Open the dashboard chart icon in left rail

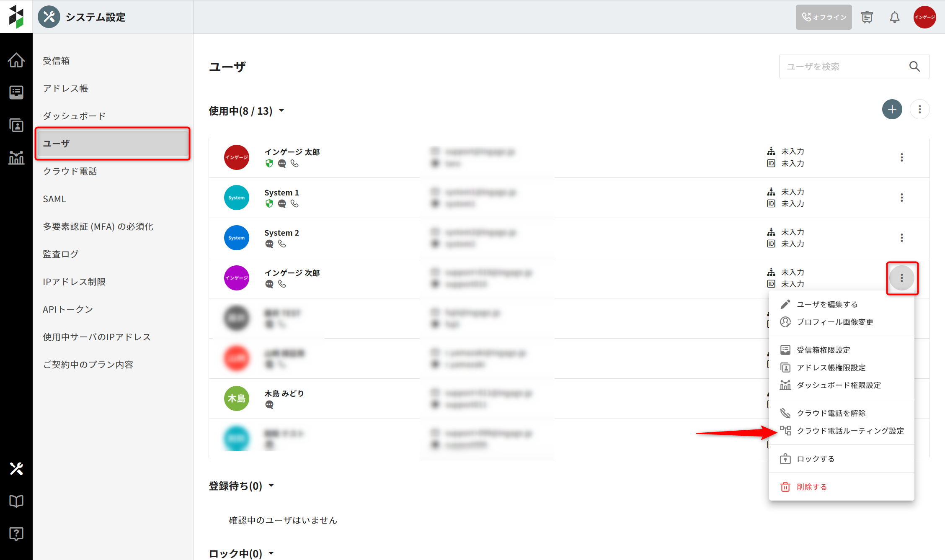tap(16, 157)
